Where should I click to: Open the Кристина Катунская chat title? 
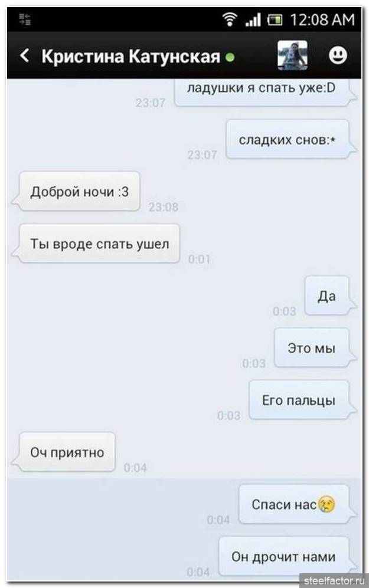tap(130, 56)
